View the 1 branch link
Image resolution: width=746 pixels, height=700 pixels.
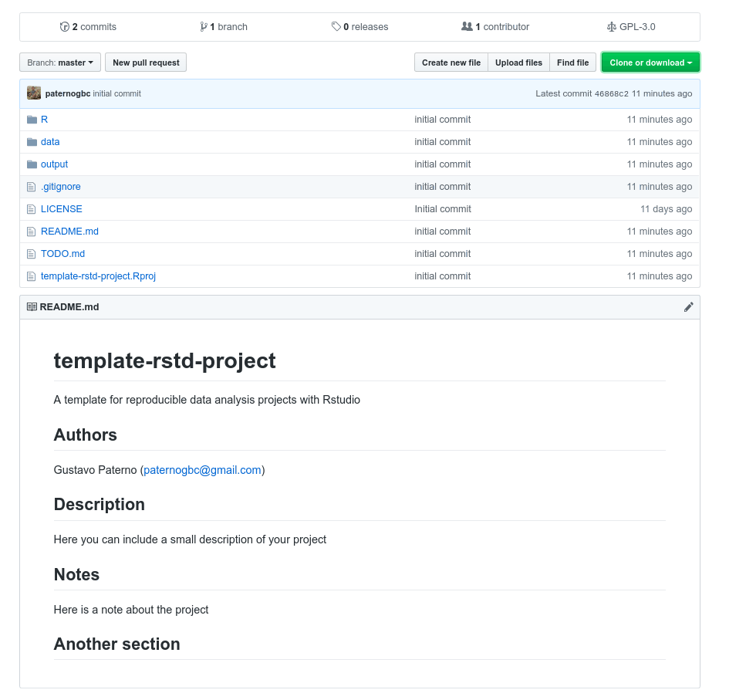(x=224, y=27)
